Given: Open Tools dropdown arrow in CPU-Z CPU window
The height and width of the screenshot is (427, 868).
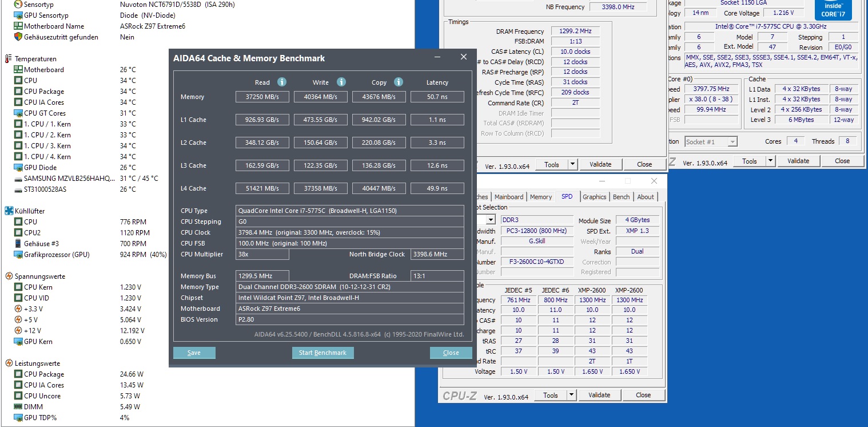Looking at the screenshot, I should click(770, 161).
